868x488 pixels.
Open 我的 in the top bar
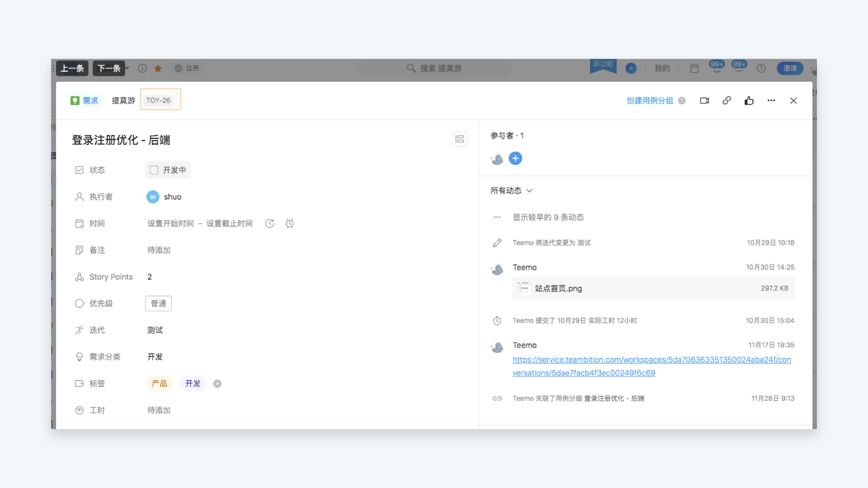point(662,68)
